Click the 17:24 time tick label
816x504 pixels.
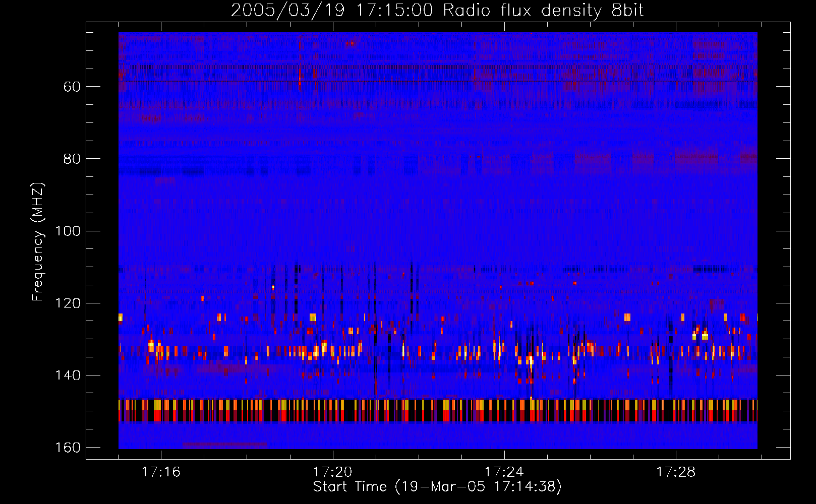coord(504,472)
